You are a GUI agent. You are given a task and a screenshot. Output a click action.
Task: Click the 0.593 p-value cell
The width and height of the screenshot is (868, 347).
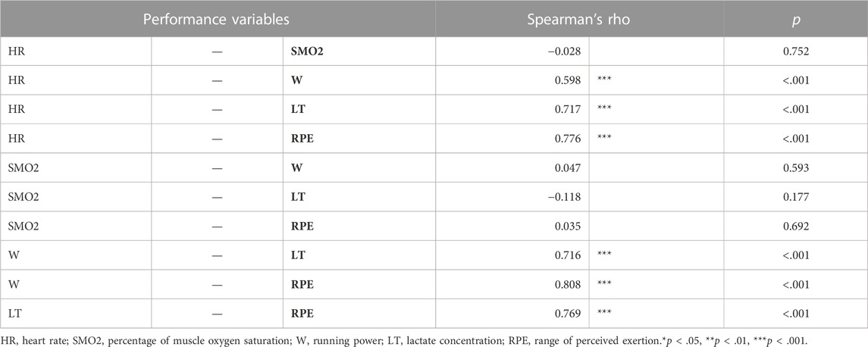coord(795,168)
